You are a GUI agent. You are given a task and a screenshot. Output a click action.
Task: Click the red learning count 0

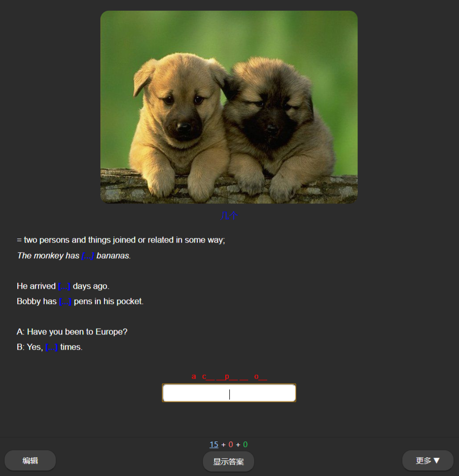[231, 445]
